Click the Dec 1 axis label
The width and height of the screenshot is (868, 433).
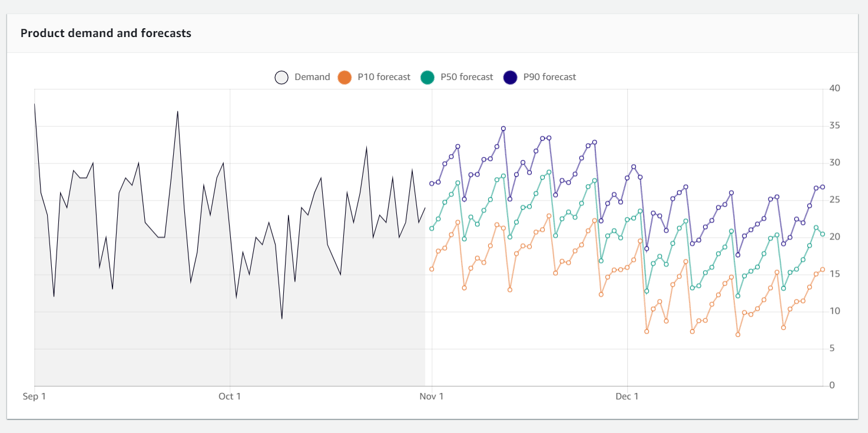[x=627, y=397]
